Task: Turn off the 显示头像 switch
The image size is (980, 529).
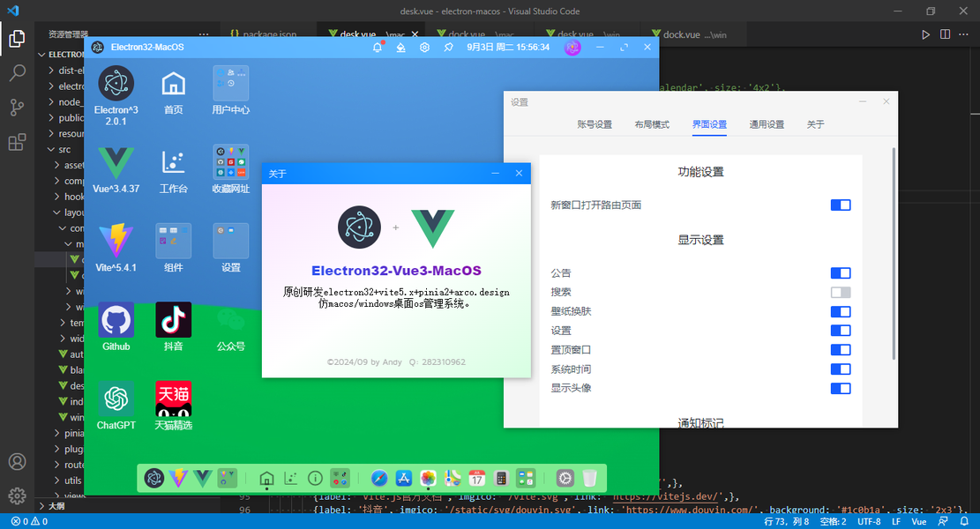Action: point(841,389)
